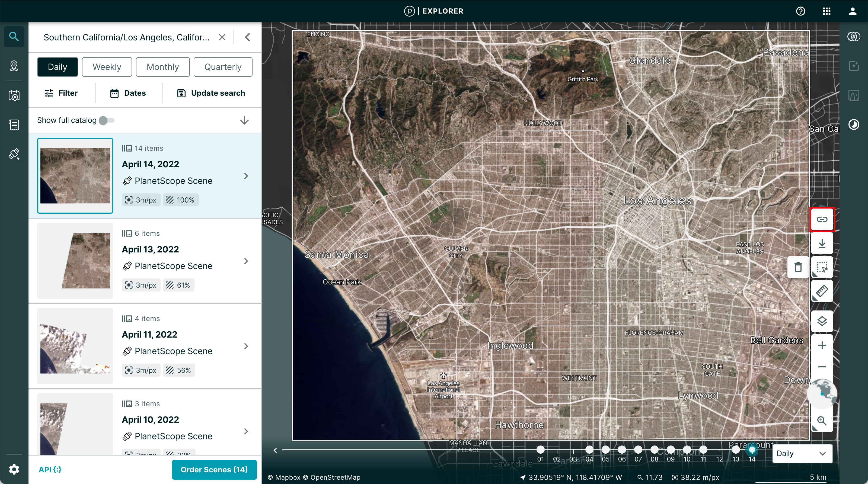Select timeline day 13 marker
This screenshot has width=868, height=484.
point(736,450)
